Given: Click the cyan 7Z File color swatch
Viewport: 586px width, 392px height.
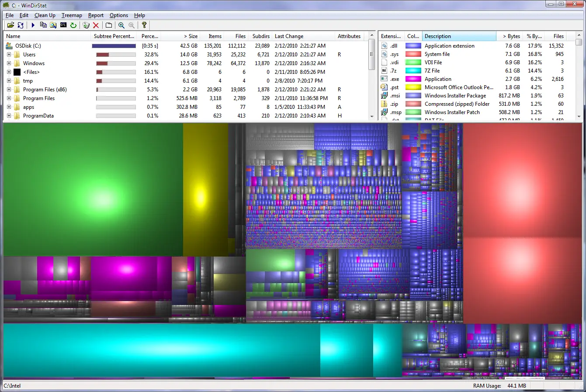Looking at the screenshot, I should (413, 71).
